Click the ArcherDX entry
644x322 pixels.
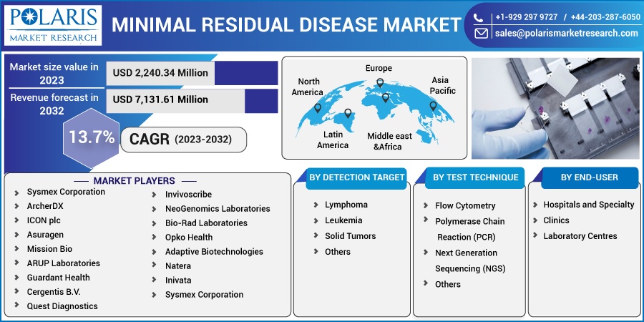point(45,206)
